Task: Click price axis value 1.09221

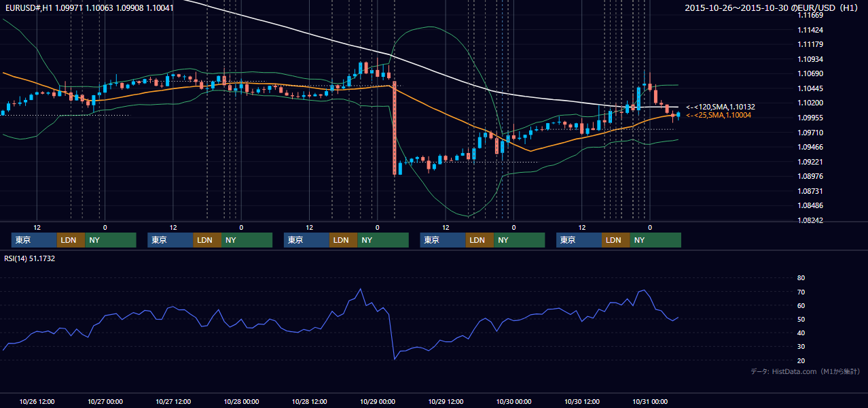Action: click(x=810, y=162)
